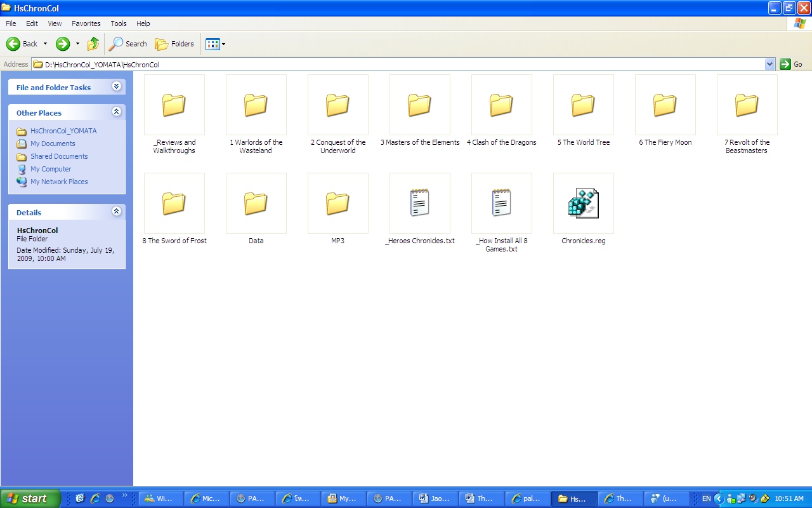Click the Back arrow button
The image size is (812, 508).
click(22, 44)
